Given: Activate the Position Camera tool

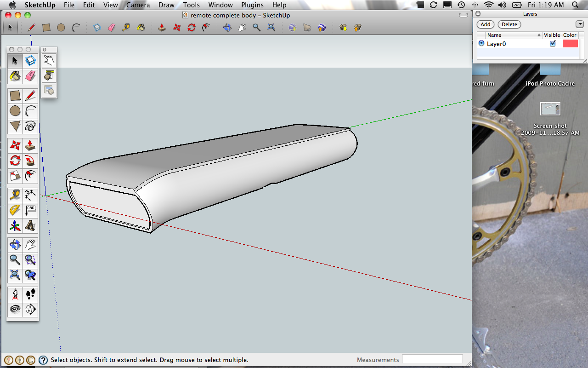Looking at the screenshot, I should pyautogui.click(x=15, y=294).
